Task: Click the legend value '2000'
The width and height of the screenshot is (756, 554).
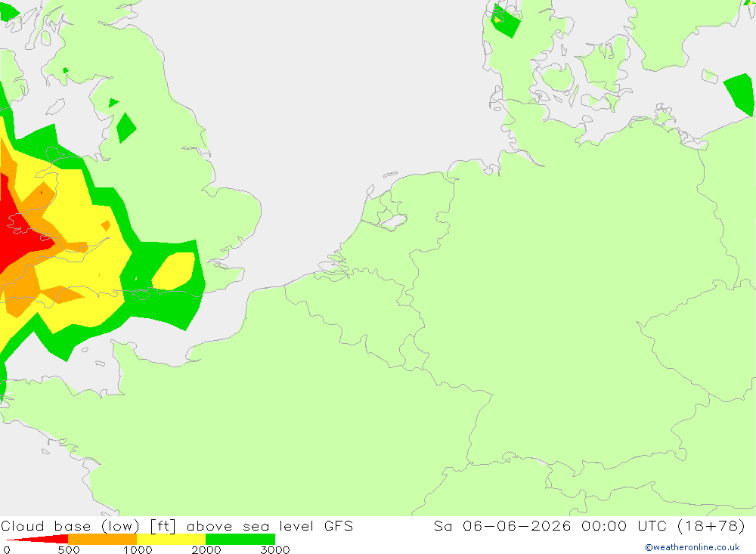Action: [x=206, y=549]
